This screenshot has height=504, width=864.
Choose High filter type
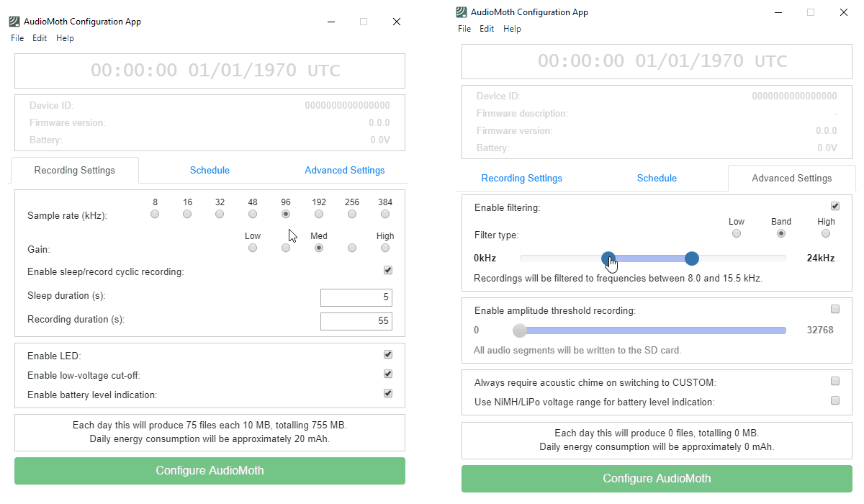tap(826, 233)
